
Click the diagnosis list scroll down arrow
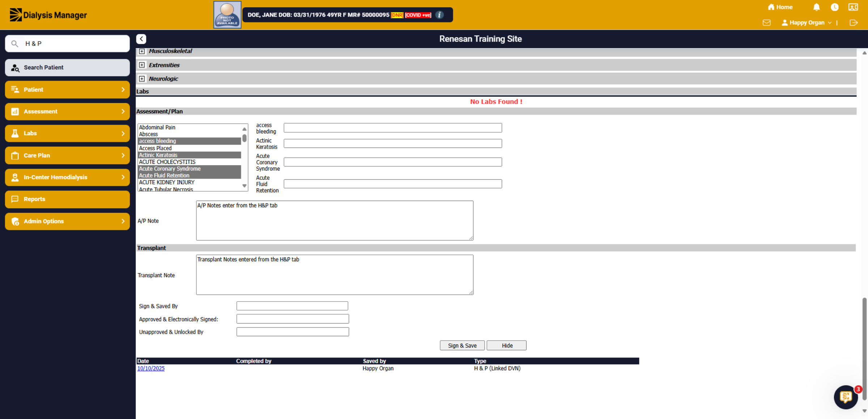click(244, 186)
